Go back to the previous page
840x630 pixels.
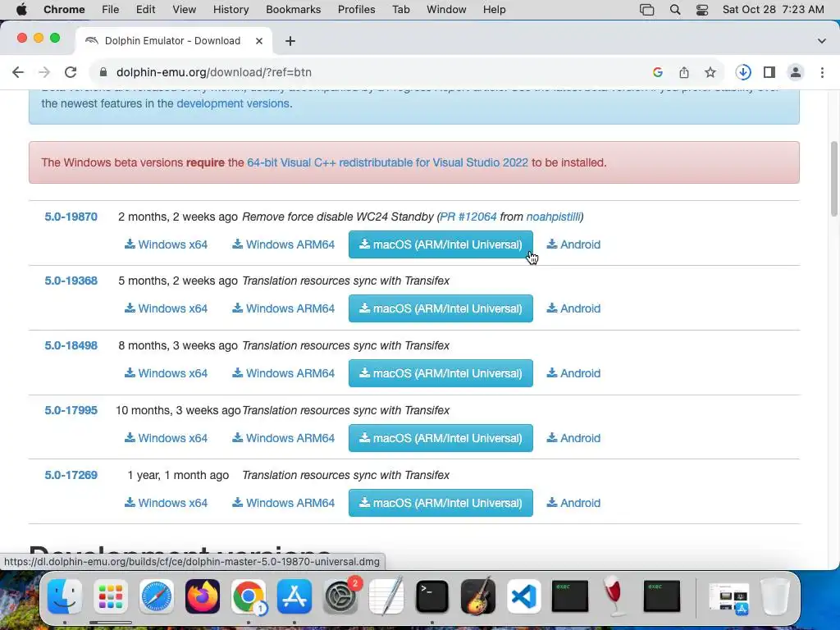pos(18,72)
